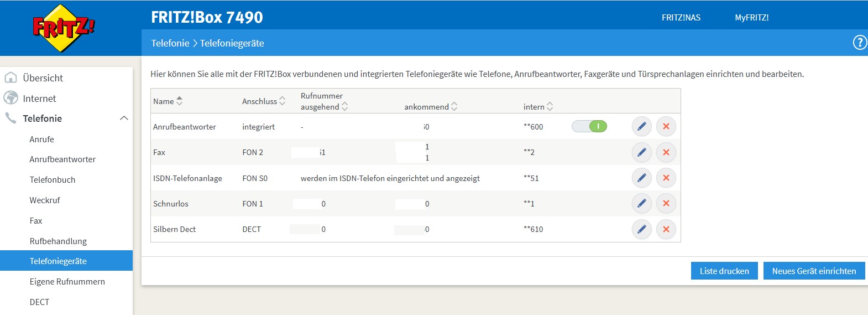Click the **600 internal number
This screenshot has width=868, height=315.
[x=533, y=127]
